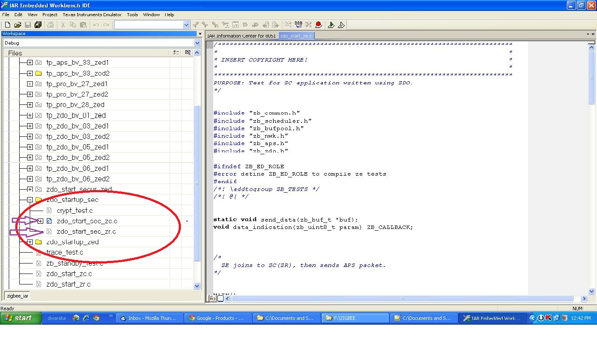Select zdo_start_zr.c in file tree

69,284
